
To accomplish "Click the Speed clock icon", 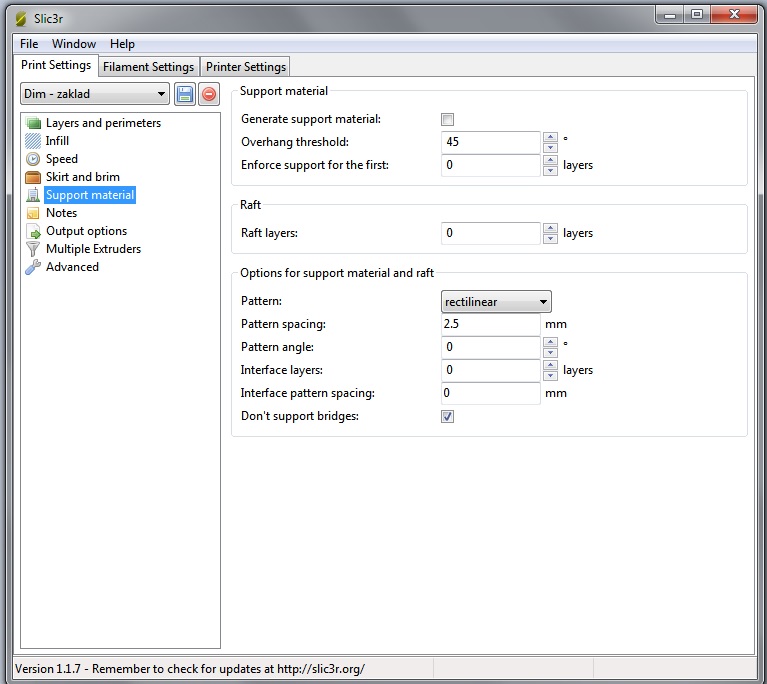I will [x=33, y=159].
